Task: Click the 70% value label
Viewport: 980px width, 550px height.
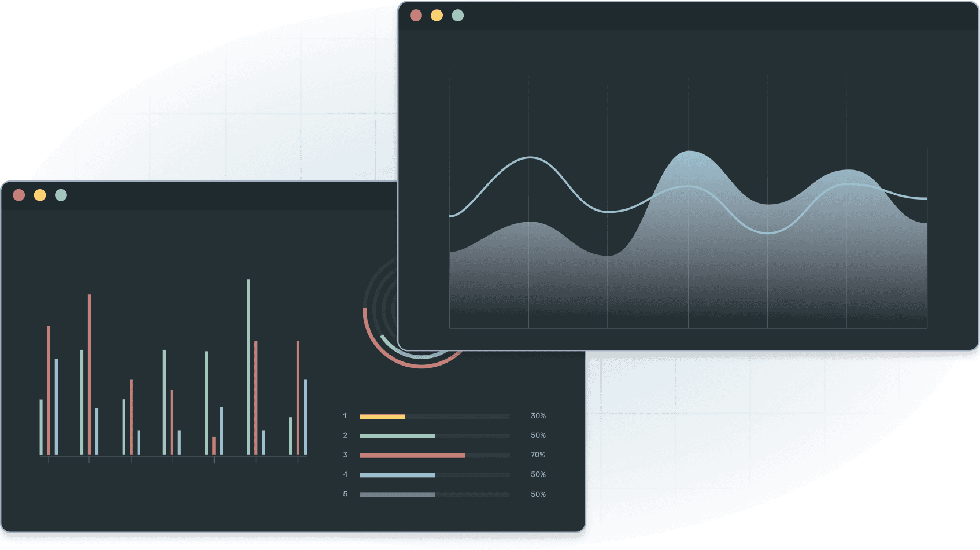Action: [x=538, y=455]
